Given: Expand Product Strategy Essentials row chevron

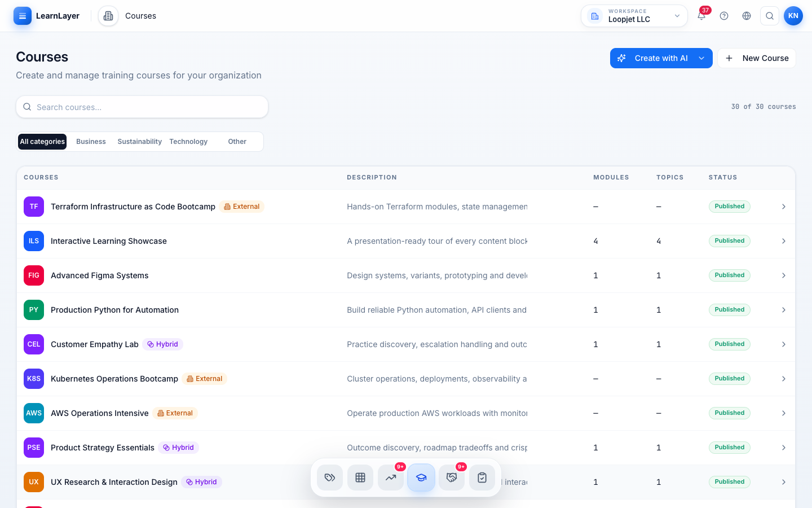Looking at the screenshot, I should (x=784, y=448).
